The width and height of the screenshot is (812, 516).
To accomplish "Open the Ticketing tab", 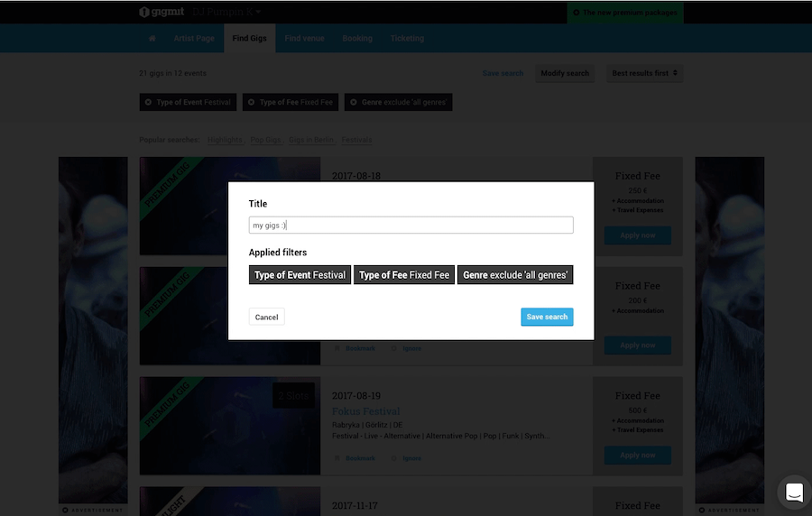I will 407,38.
